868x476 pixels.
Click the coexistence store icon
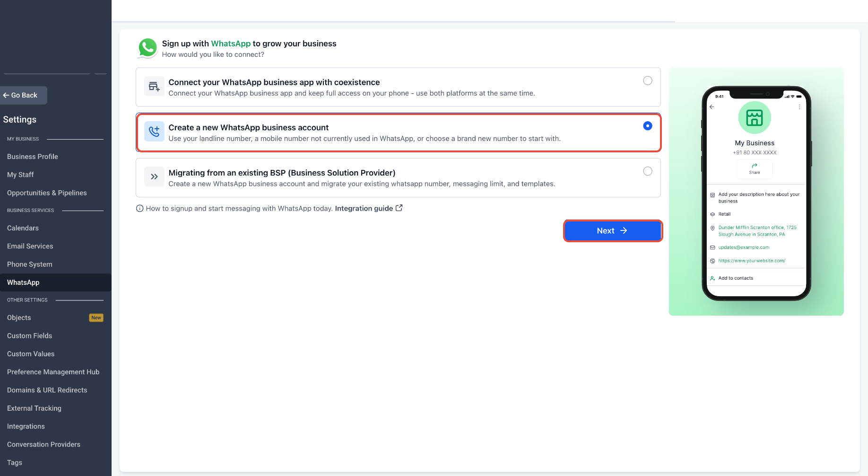coord(154,87)
